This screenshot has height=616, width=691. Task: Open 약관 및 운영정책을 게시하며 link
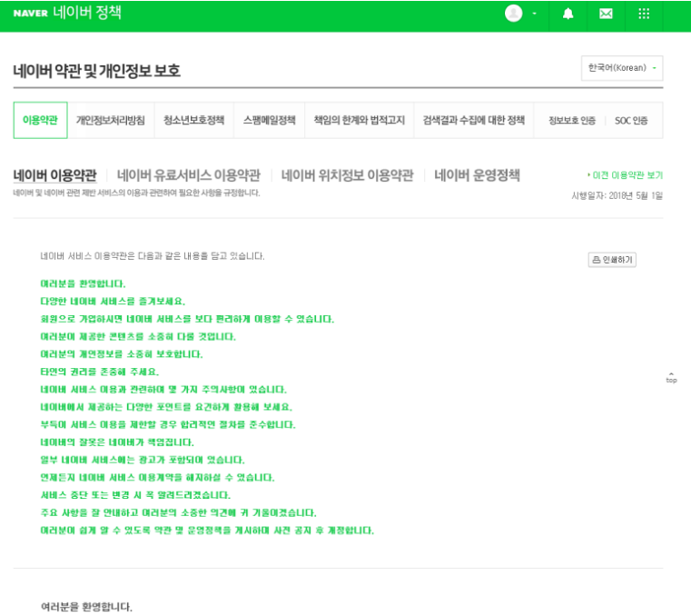207,531
